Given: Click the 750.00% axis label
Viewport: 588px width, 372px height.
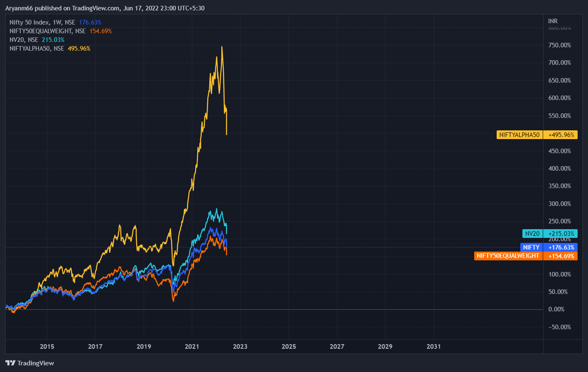Looking at the screenshot, I should click(560, 45).
